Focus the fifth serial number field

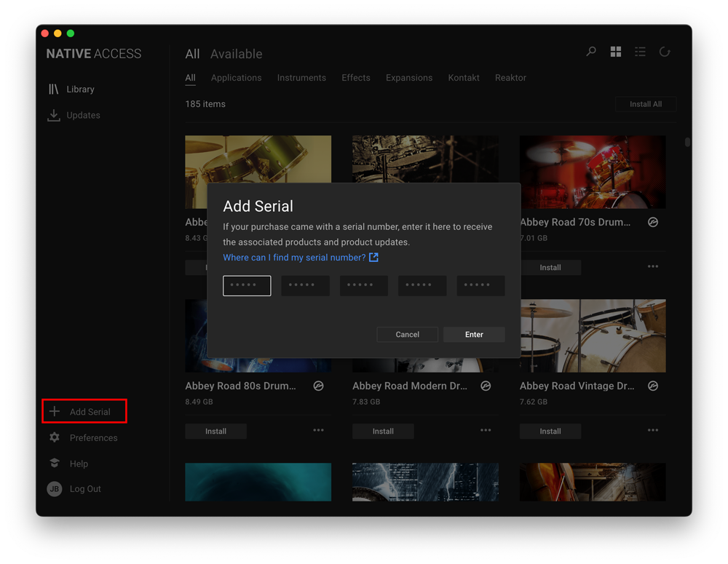(481, 285)
